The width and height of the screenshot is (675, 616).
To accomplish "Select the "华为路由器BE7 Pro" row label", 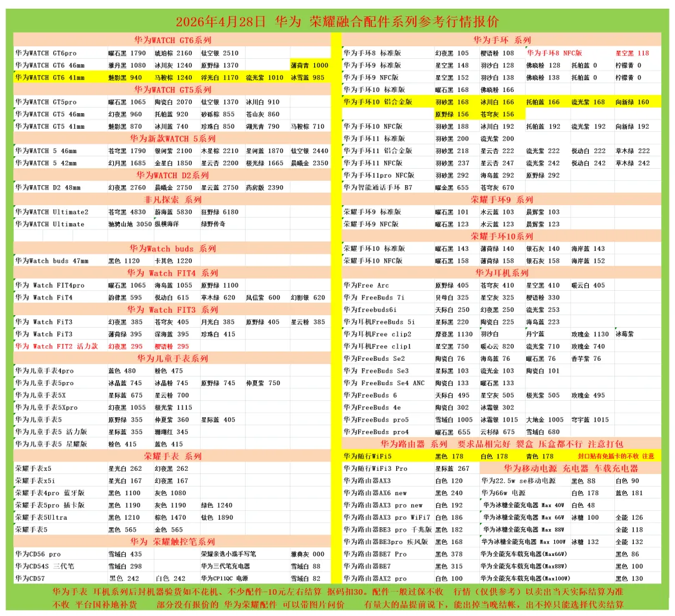I will 375,554.
